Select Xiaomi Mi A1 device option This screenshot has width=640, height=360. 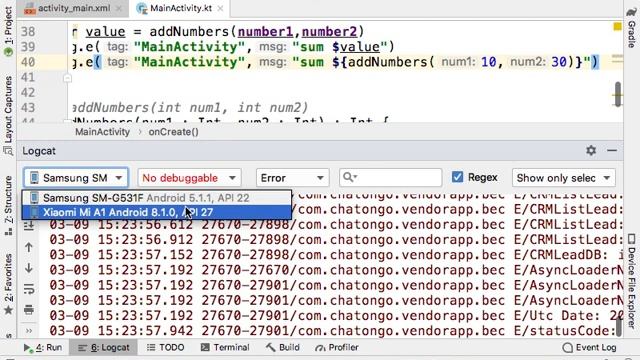157,212
